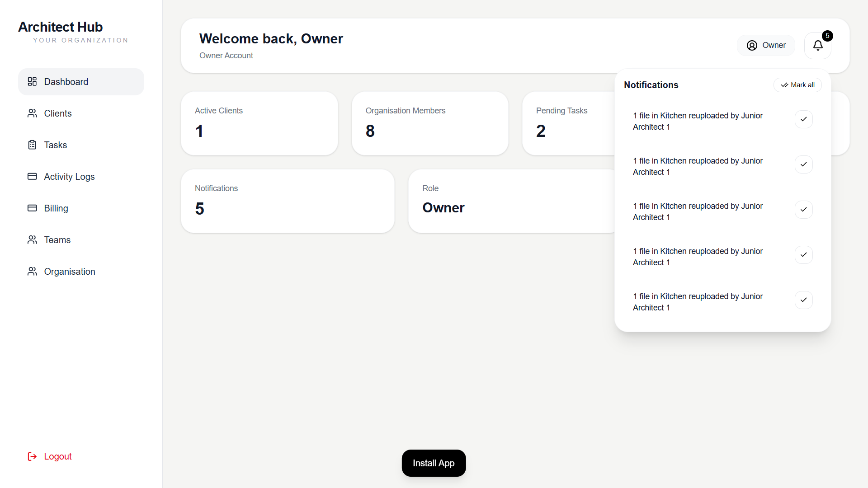Image resolution: width=868 pixels, height=488 pixels.
Task: Click the Tasks clipboard icon
Action: (32, 145)
